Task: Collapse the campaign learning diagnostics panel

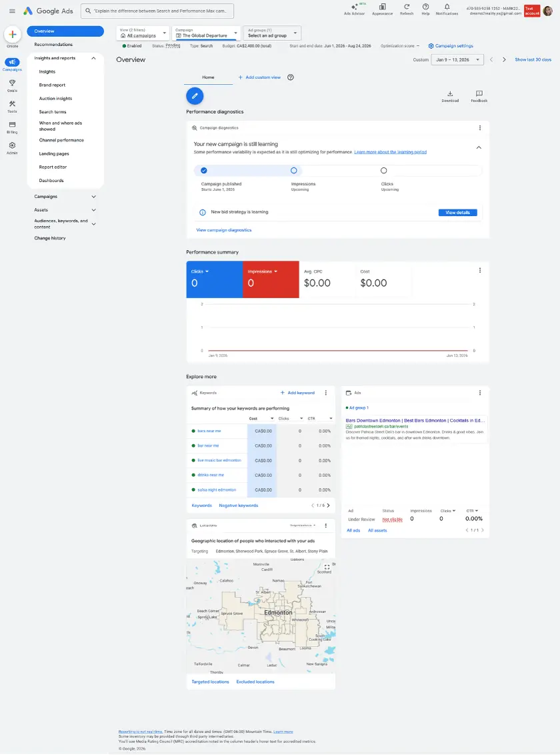Action: tap(479, 147)
